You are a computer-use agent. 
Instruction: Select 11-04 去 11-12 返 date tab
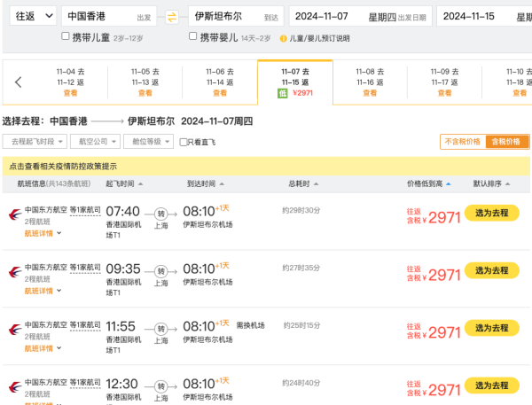click(x=71, y=82)
